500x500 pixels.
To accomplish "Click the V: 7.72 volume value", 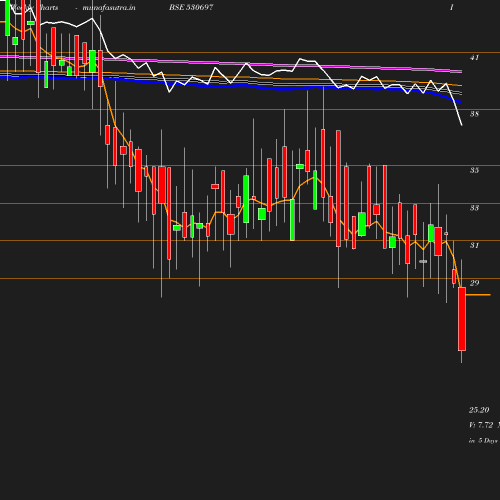I will click(x=481, y=425).
